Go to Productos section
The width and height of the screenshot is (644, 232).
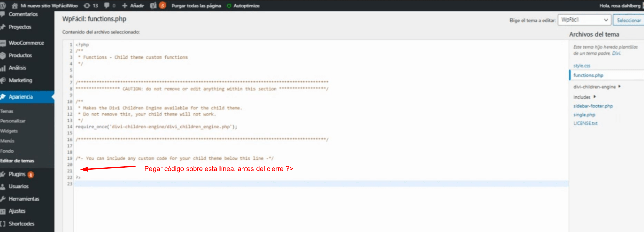[20, 55]
